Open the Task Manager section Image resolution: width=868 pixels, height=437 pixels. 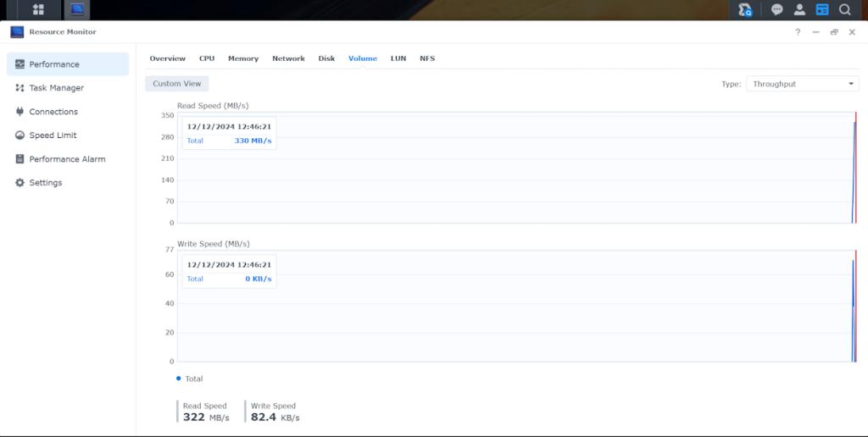pyautogui.click(x=68, y=88)
